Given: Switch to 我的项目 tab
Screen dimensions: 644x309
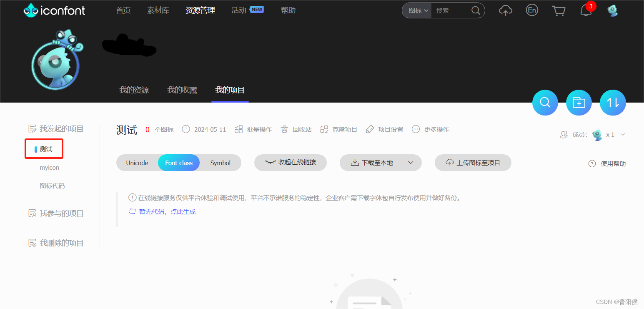Looking at the screenshot, I should (x=230, y=90).
